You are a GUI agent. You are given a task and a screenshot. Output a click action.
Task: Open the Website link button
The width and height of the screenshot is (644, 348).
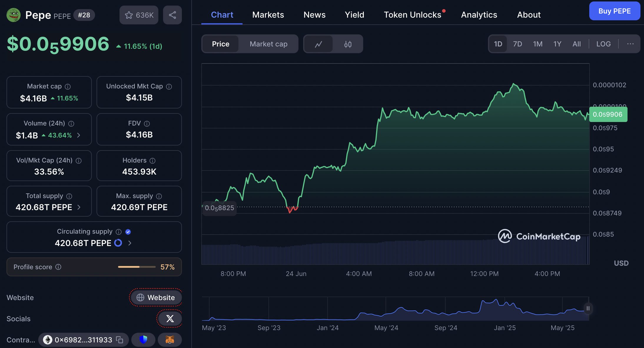coord(156,297)
